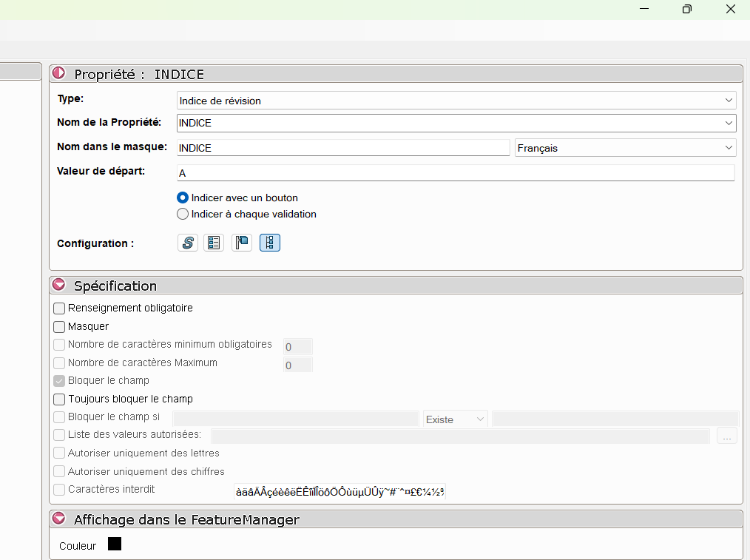Check the Caractères interdit checkbox
Viewport: 750px width, 560px height.
coord(59,490)
